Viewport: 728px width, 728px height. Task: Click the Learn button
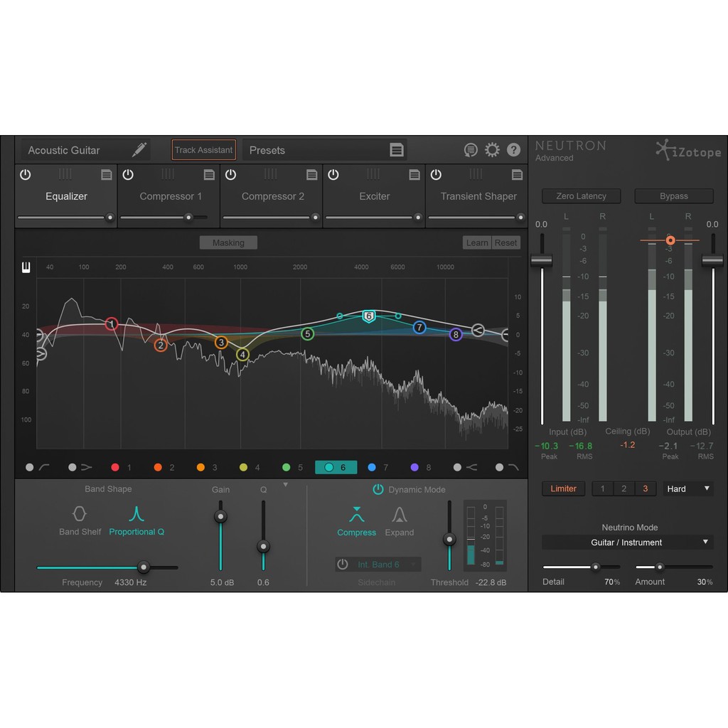[477, 242]
